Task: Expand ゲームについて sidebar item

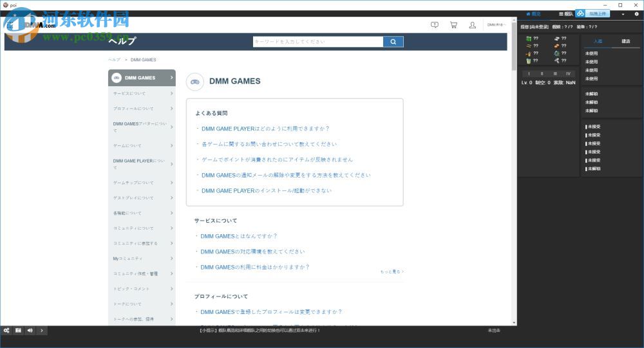Action: pyautogui.click(x=142, y=145)
